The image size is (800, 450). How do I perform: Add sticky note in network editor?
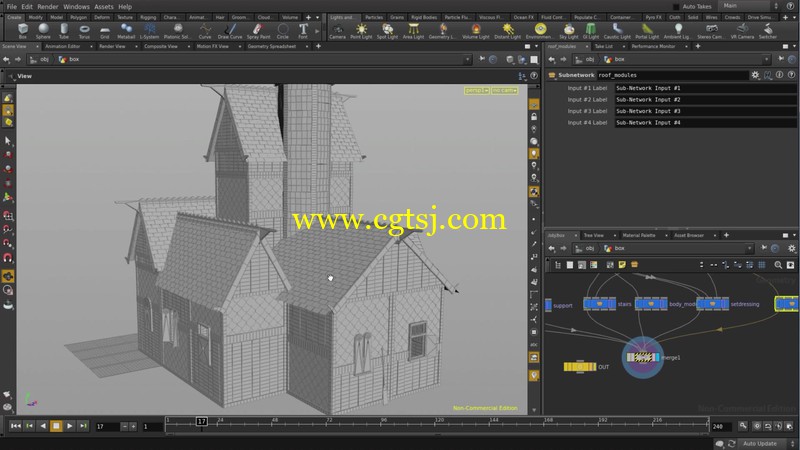point(622,265)
